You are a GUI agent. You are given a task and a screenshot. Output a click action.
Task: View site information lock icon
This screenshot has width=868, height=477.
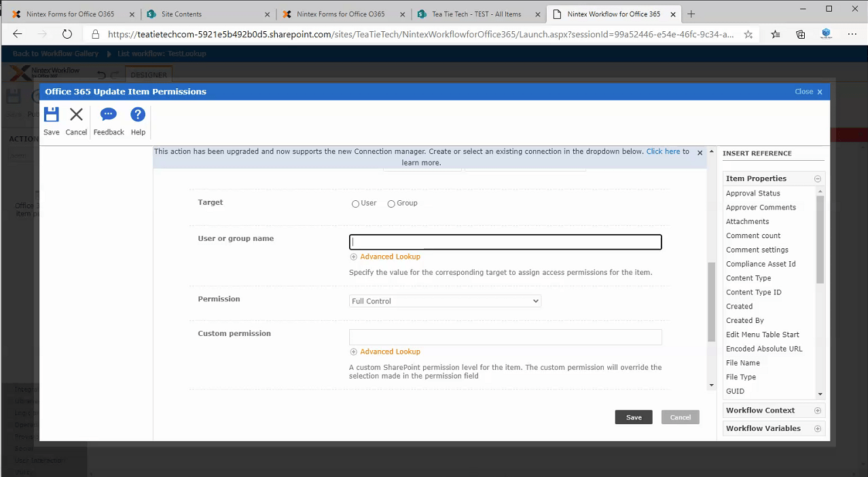click(95, 34)
